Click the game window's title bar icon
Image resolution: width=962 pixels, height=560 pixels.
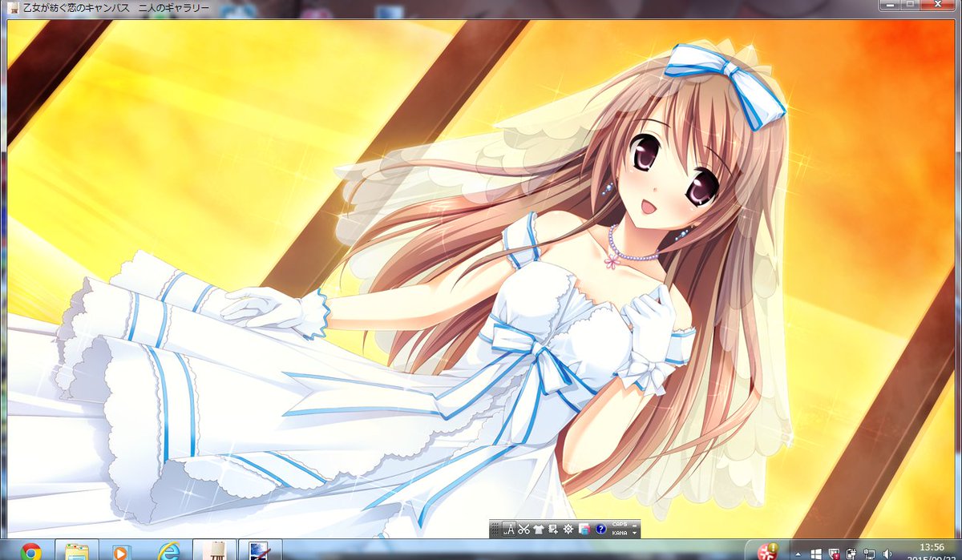(13, 10)
